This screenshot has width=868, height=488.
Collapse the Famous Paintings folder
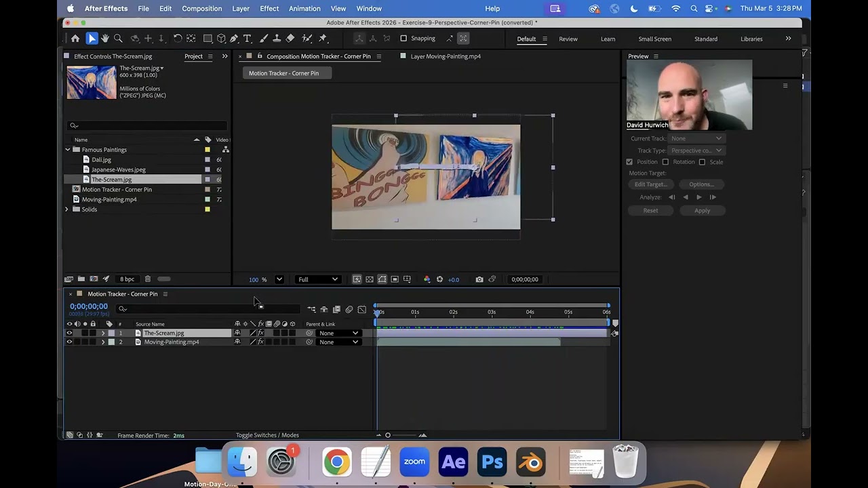pyautogui.click(x=68, y=150)
